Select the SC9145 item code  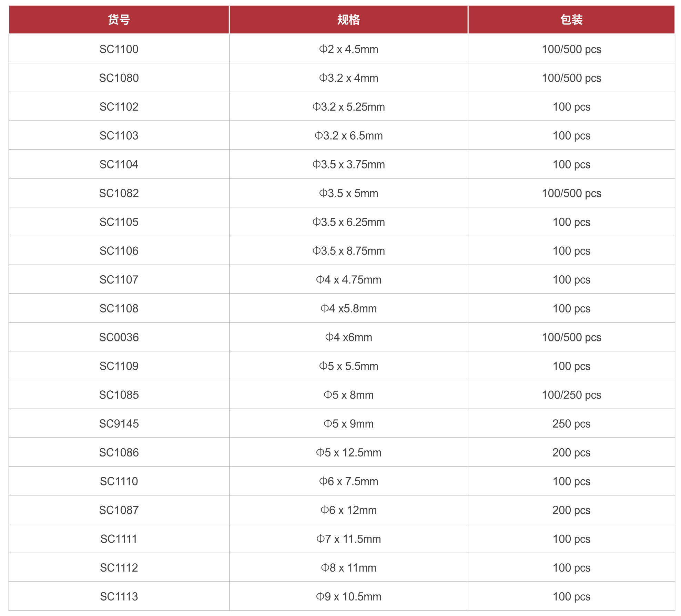pos(119,424)
